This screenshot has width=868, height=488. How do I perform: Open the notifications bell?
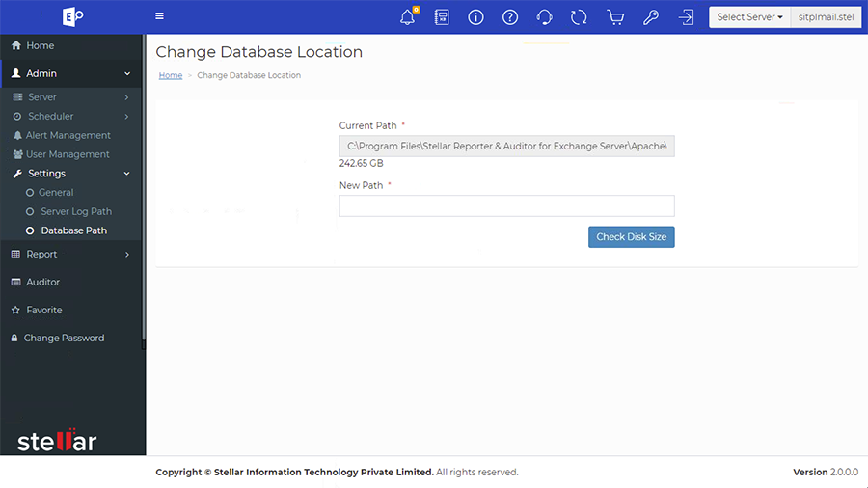[408, 16]
